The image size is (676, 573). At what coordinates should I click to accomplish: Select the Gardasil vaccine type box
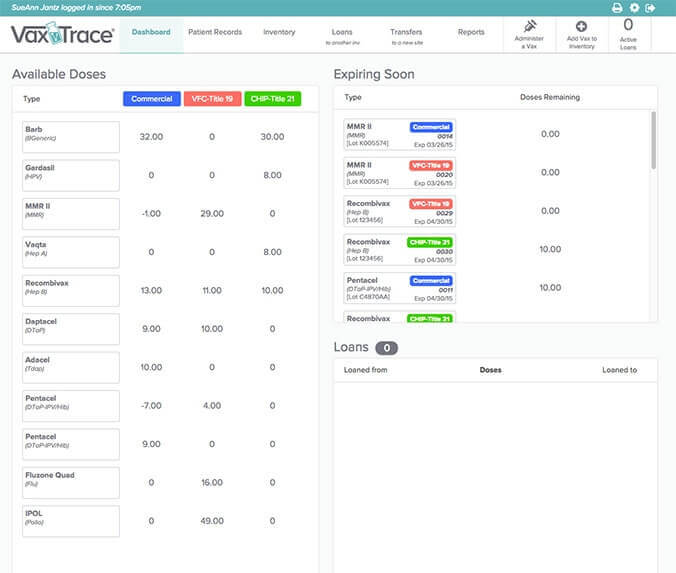(x=71, y=175)
